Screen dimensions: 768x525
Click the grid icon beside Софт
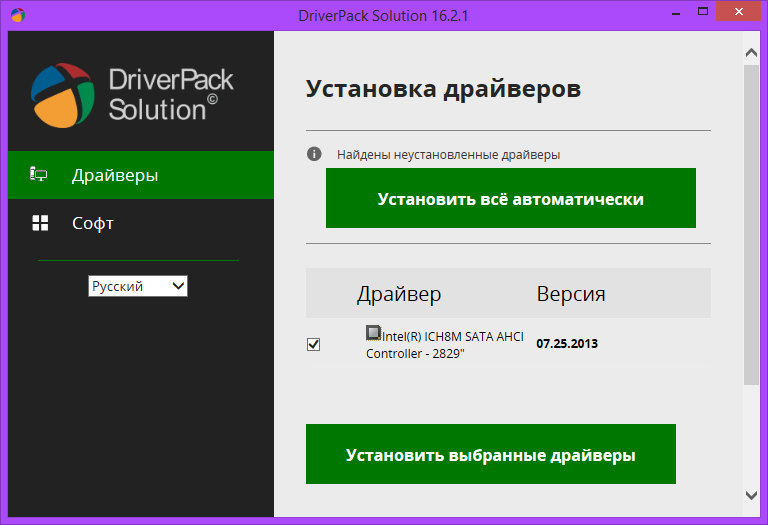[x=40, y=223]
